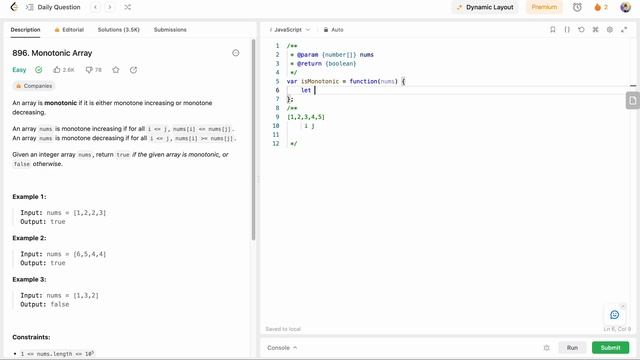Click the Example 2 input text
The width and height of the screenshot is (640, 360).
pyautogui.click(x=63, y=254)
